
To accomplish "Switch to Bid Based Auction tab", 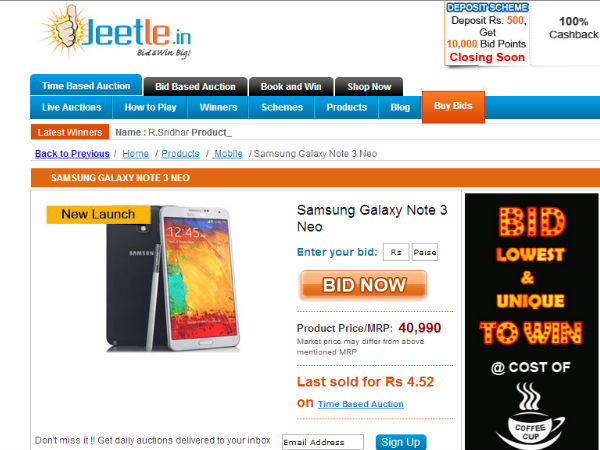I will [x=195, y=86].
